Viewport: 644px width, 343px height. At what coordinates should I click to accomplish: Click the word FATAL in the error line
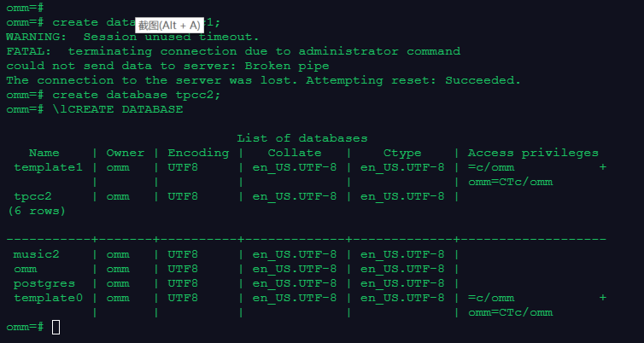pyautogui.click(x=23, y=51)
